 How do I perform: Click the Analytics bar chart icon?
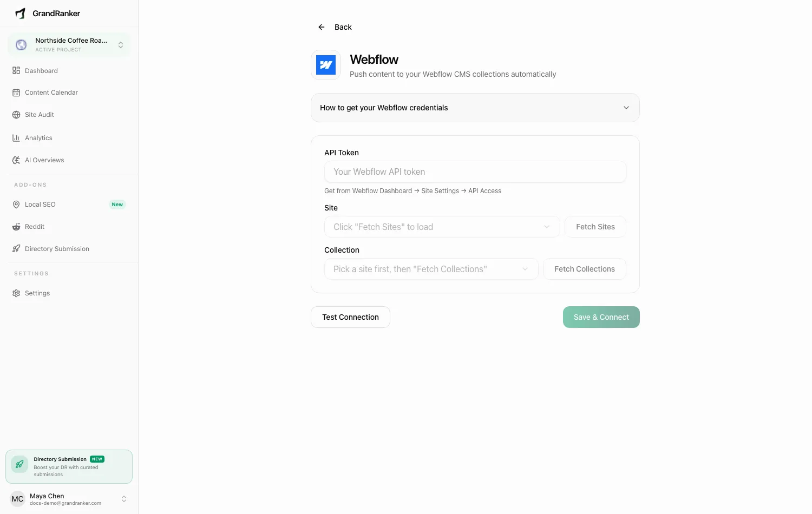coord(16,138)
